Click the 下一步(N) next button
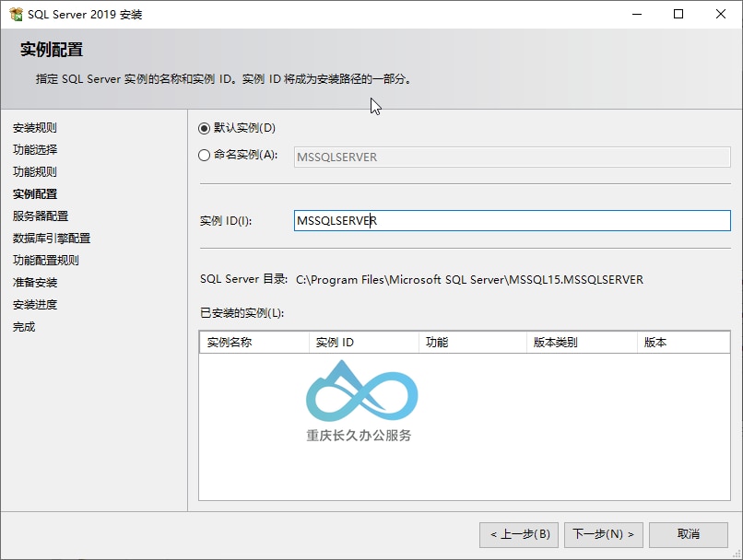 [603, 535]
